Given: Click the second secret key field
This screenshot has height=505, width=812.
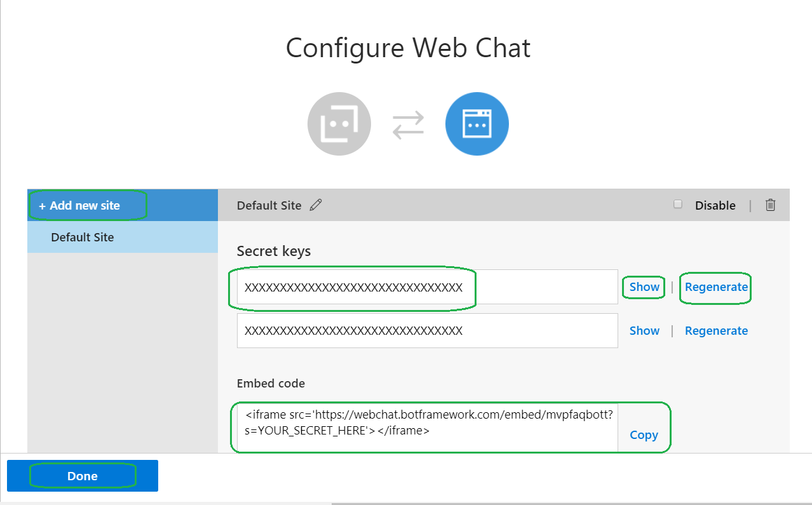Looking at the screenshot, I should 427,331.
